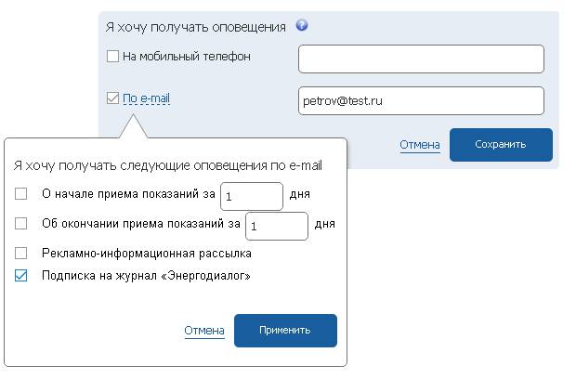
Task: Click the days field after «О начале приема показаний за»
Action: [252, 197]
